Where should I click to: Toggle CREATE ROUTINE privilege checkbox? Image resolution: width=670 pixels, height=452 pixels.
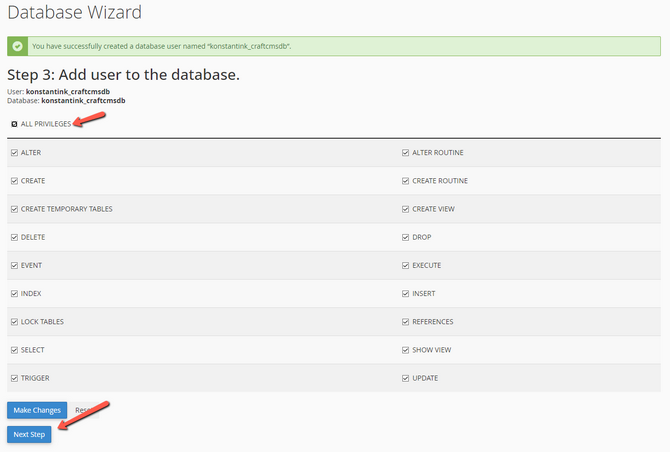(406, 181)
